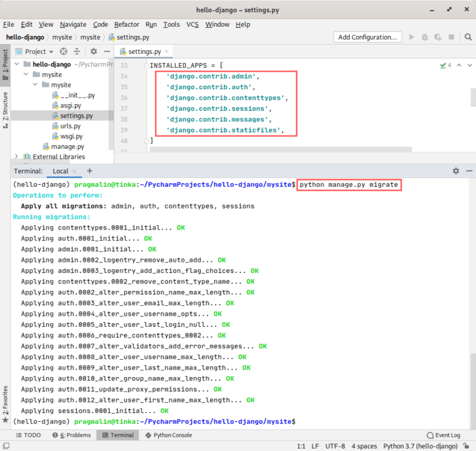Open Project panel settings gear

tap(94, 51)
